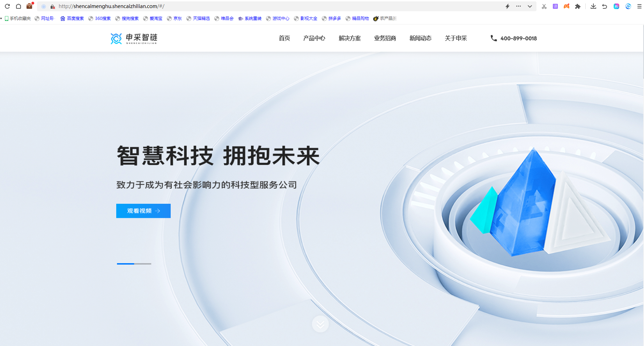Click the page vertical scrollbar
Screen dimensions: 644x346
643,52
